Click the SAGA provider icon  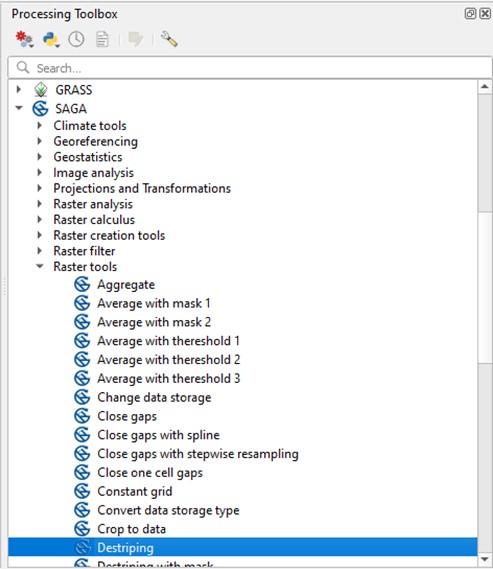tap(40, 109)
